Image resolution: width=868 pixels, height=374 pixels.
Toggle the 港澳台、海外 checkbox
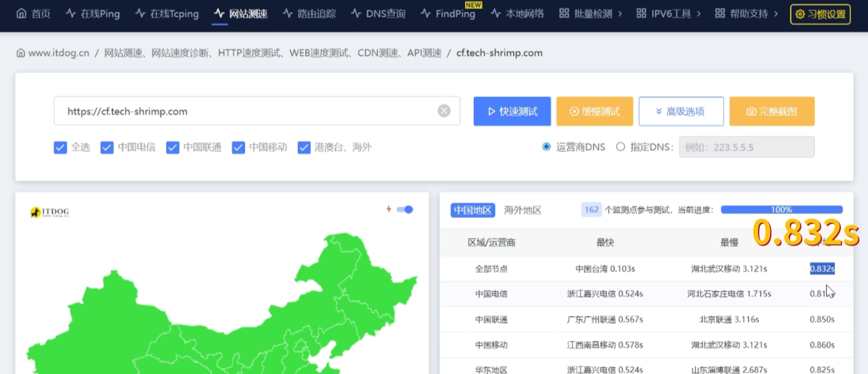304,148
